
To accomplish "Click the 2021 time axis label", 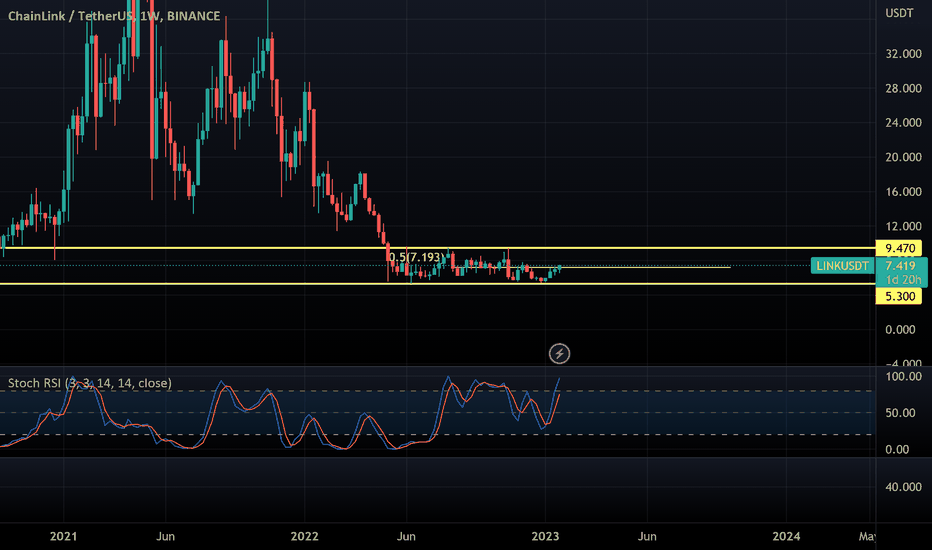I will [63, 536].
